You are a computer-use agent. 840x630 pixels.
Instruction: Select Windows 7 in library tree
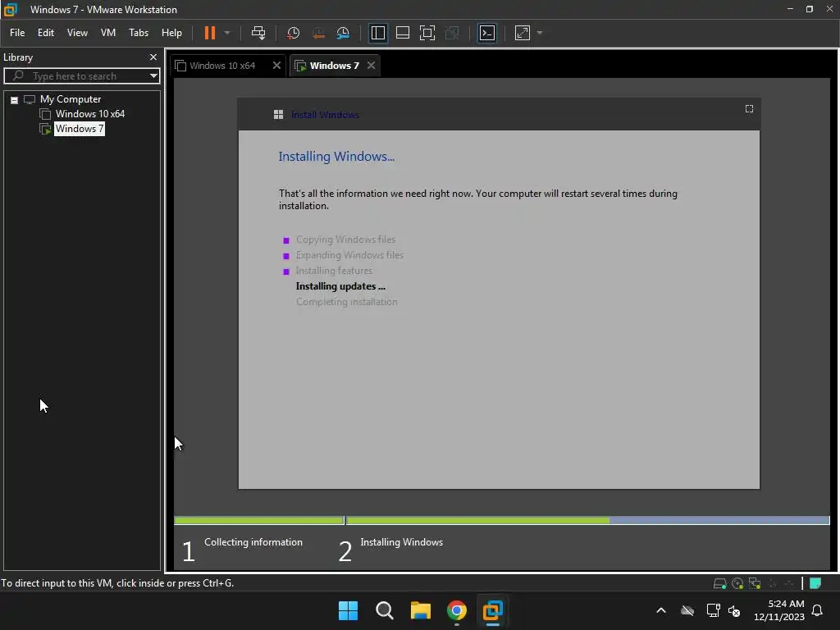[80, 129]
